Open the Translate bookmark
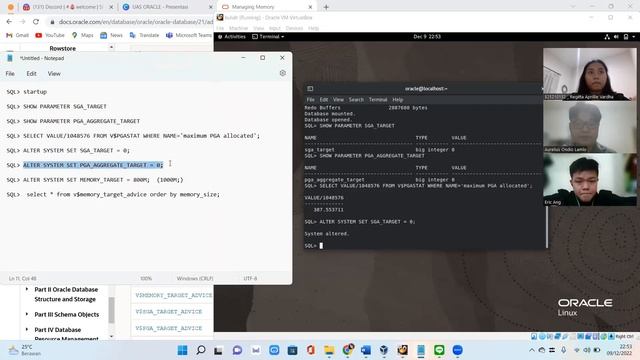This screenshot has width=640, height=360. click(x=144, y=35)
